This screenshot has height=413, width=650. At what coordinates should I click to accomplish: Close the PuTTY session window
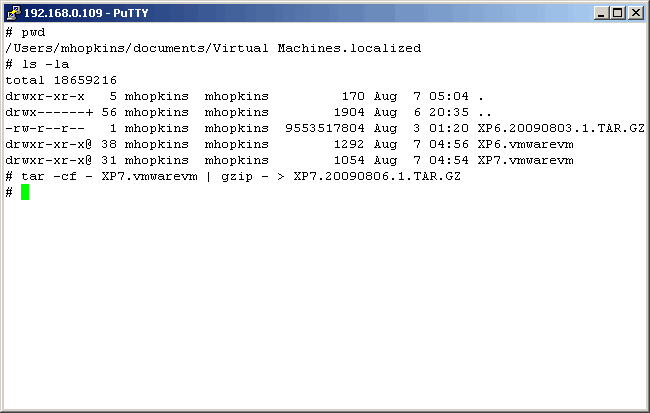635,13
